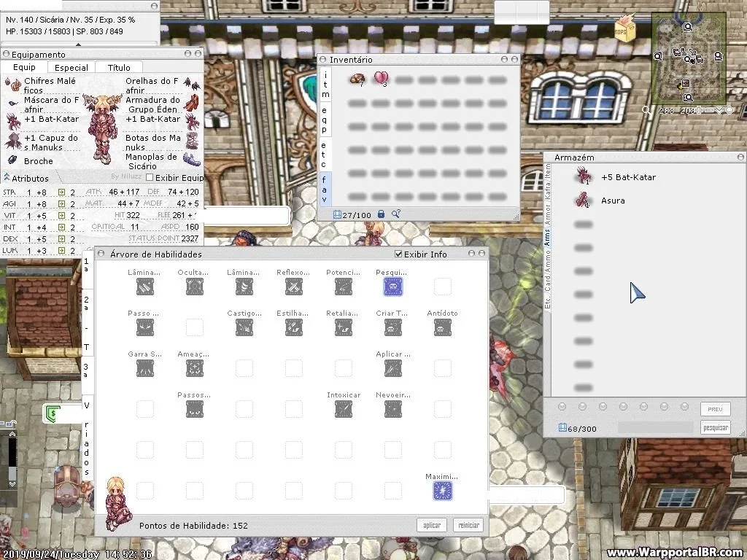Screen dimensions: 747x560
Task: Click the chat scrollbar down arrow
Action: click(12, 484)
